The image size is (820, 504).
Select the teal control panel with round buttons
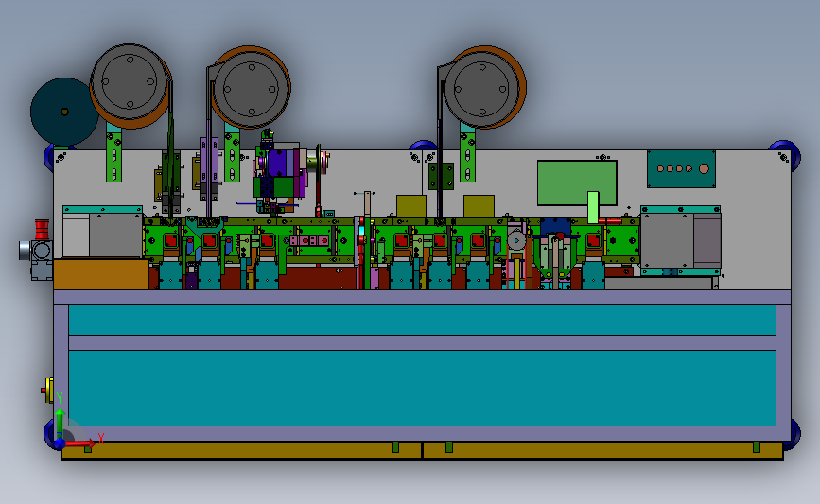point(681,169)
